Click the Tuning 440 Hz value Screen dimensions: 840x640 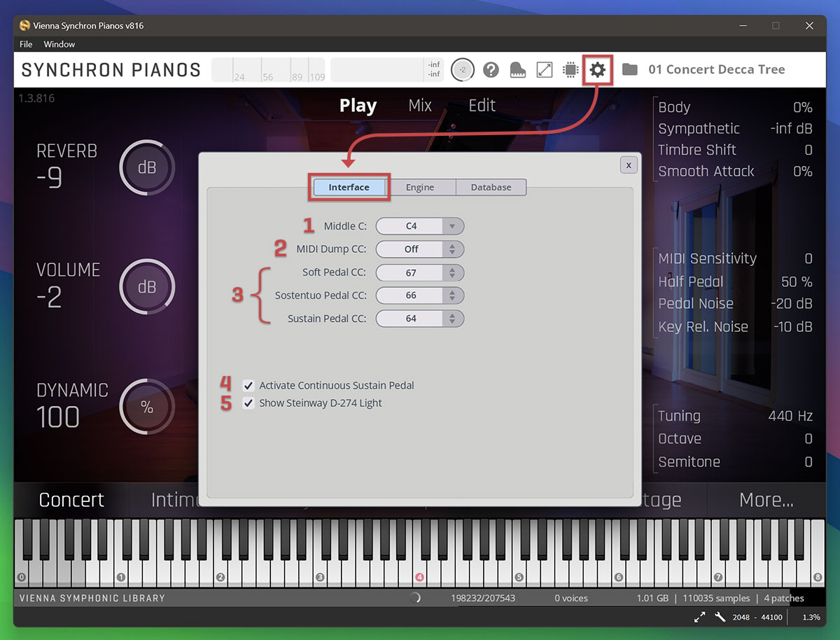(790, 416)
